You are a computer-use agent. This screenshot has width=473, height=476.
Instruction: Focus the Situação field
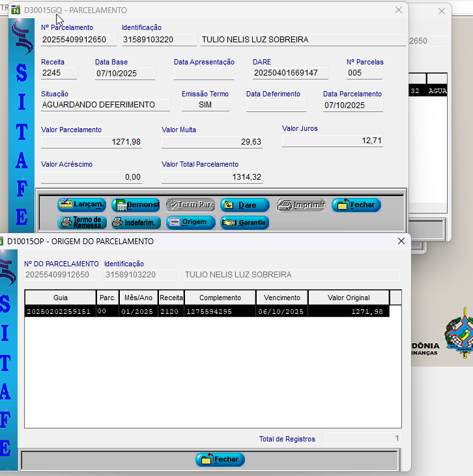pyautogui.click(x=105, y=105)
